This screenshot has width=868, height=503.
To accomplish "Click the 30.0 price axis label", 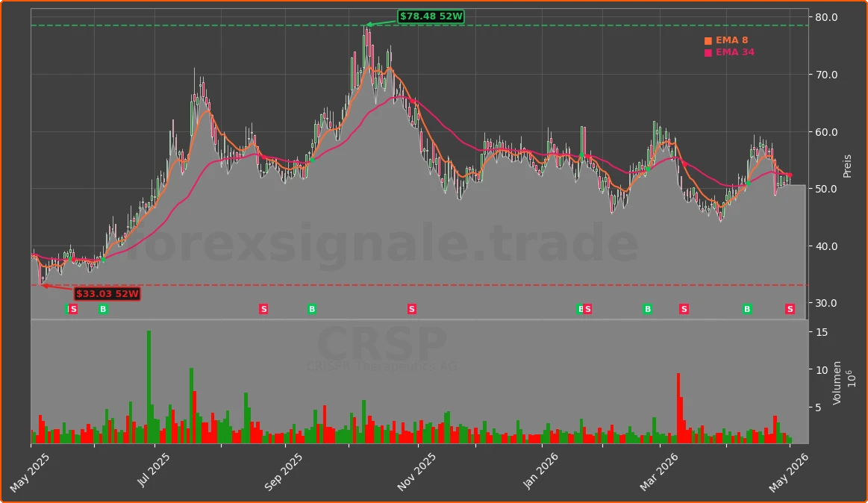I will (826, 303).
